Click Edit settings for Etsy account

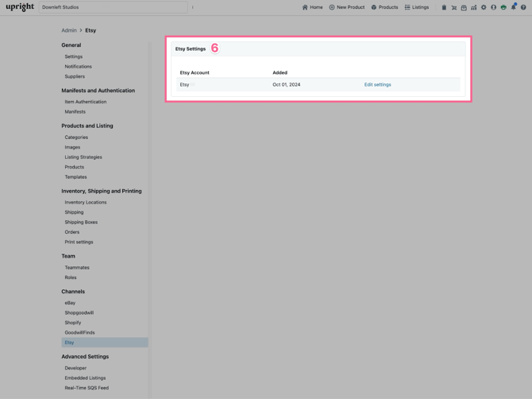click(x=377, y=84)
